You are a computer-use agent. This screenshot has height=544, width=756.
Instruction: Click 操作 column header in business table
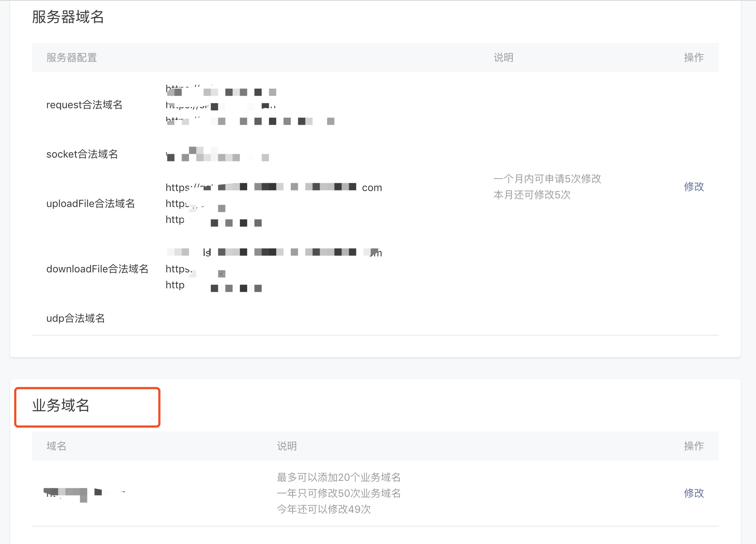pos(694,446)
